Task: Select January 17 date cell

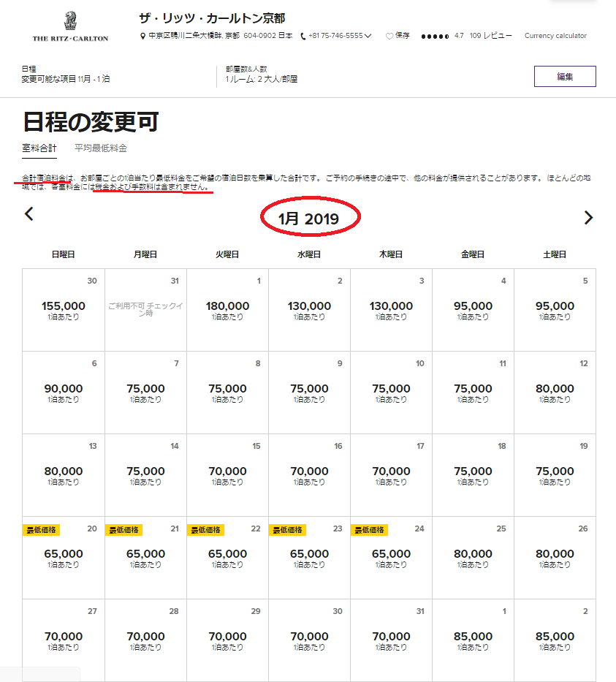Action: [391, 475]
